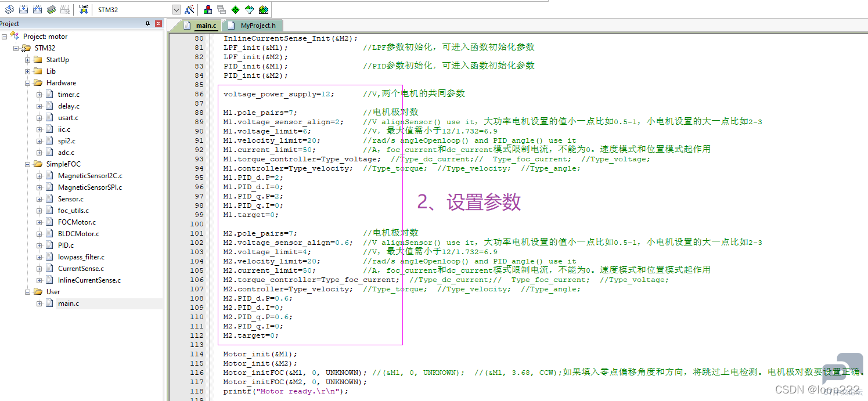Click line M1.torque_controller=Type_voltage
Screen dimensions: 868x401
(x=302, y=159)
